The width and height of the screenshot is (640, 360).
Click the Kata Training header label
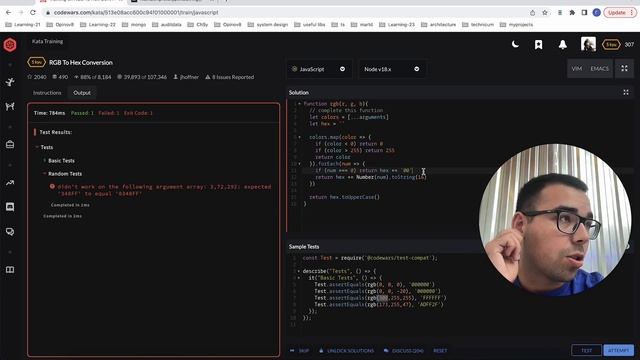[47, 41]
